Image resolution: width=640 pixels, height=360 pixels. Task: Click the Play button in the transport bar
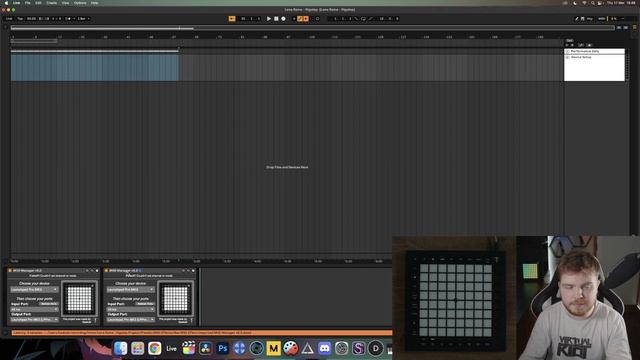click(269, 19)
